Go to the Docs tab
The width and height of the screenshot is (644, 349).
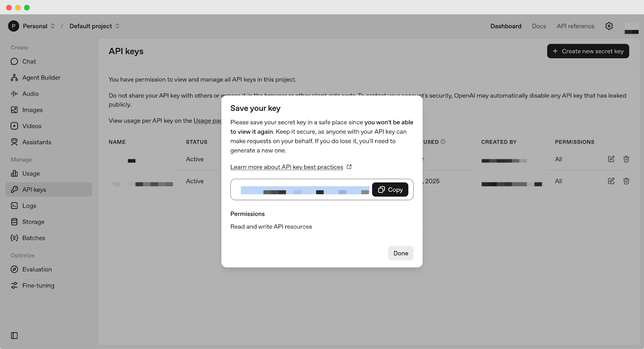(x=539, y=26)
